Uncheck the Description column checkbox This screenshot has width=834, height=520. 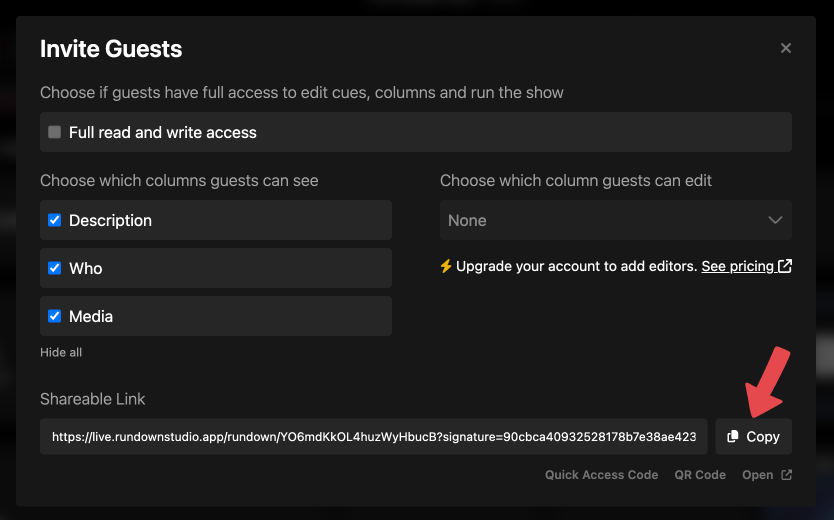click(x=54, y=220)
